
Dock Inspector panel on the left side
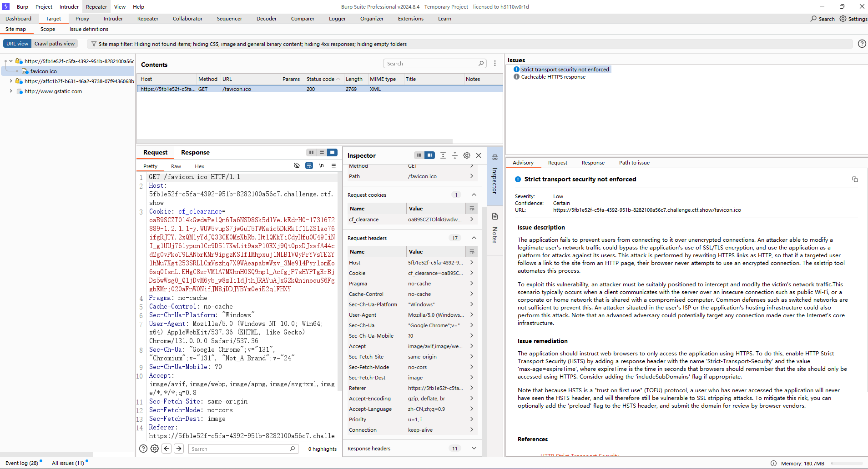[419, 155]
